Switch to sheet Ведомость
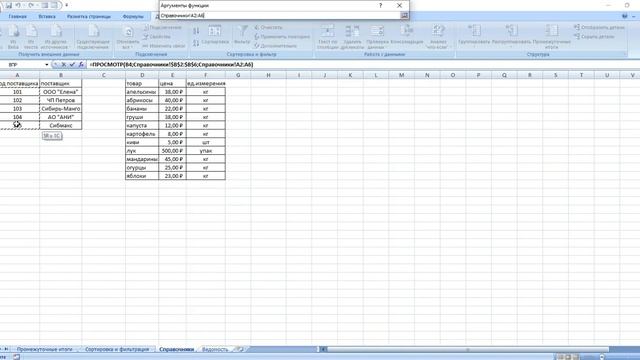Viewport: 640px width, 360px height. (x=215, y=349)
